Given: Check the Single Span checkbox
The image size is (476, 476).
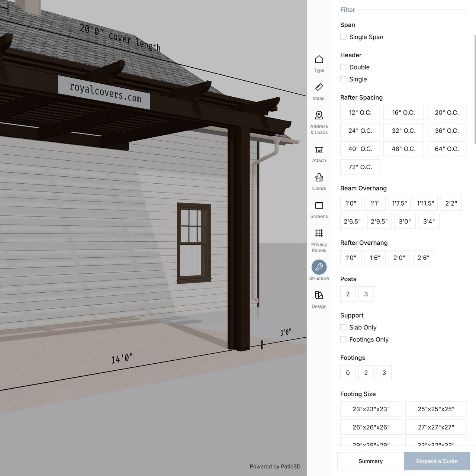Looking at the screenshot, I should 343,37.
